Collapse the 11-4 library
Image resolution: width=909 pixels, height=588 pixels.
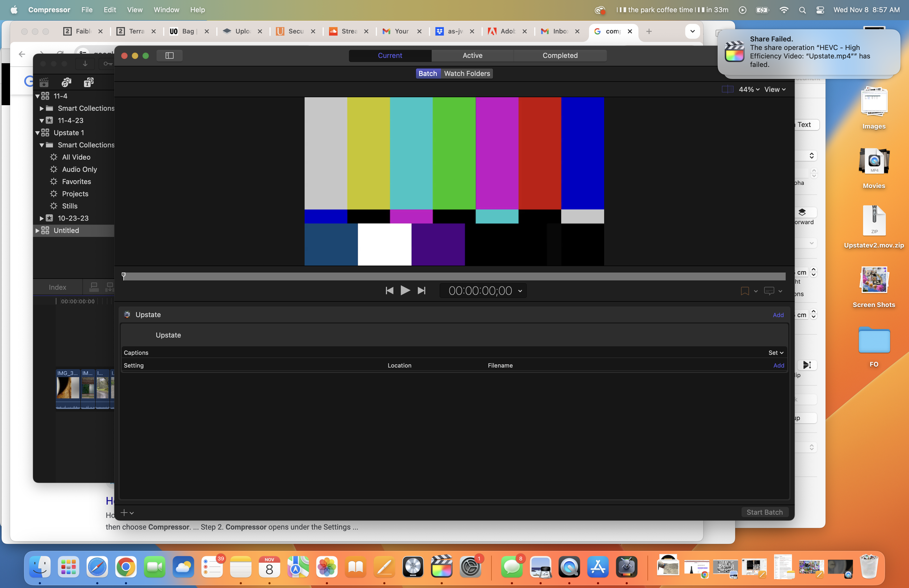pyautogui.click(x=37, y=96)
